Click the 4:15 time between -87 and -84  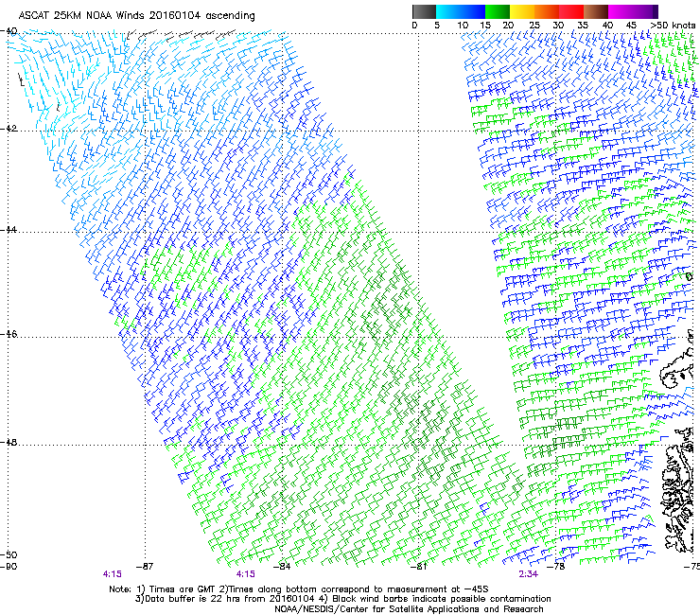tap(246, 574)
